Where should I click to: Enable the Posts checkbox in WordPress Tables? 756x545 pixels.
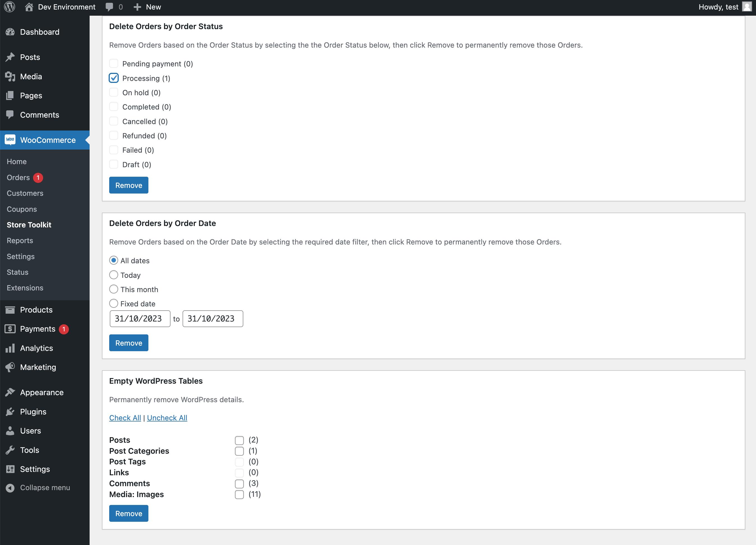pyautogui.click(x=240, y=439)
